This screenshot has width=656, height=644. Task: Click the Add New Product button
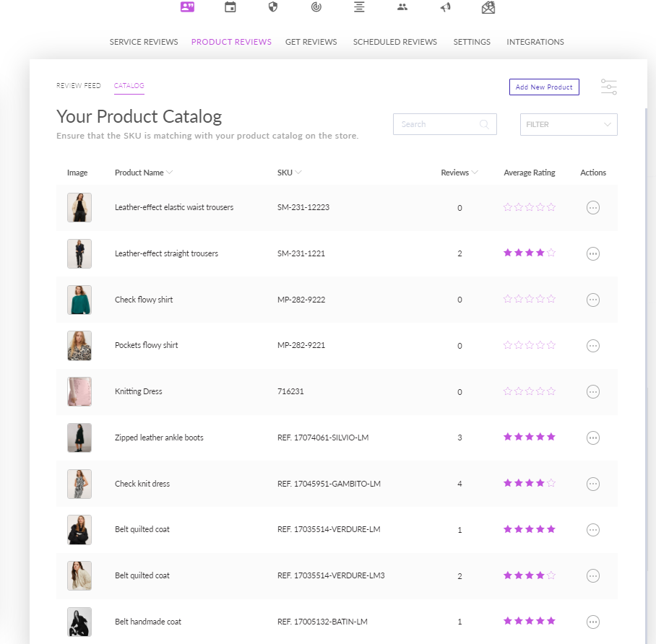click(544, 87)
